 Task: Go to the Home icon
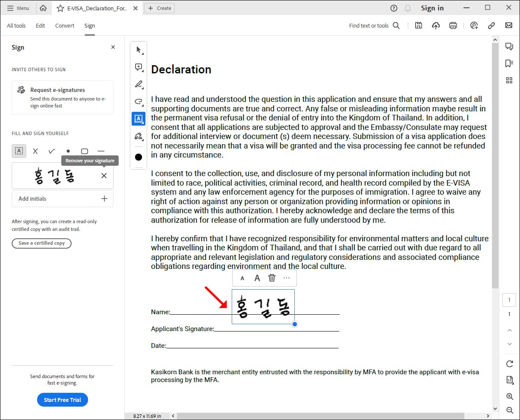[43, 8]
